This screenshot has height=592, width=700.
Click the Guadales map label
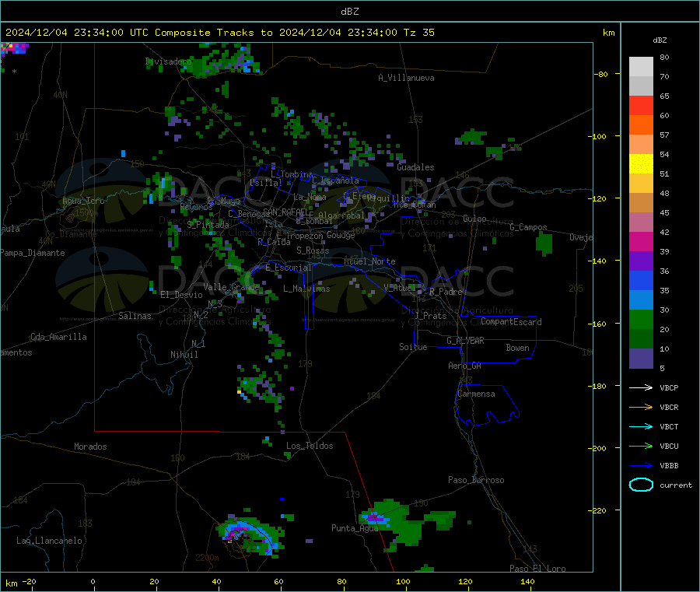(x=415, y=167)
